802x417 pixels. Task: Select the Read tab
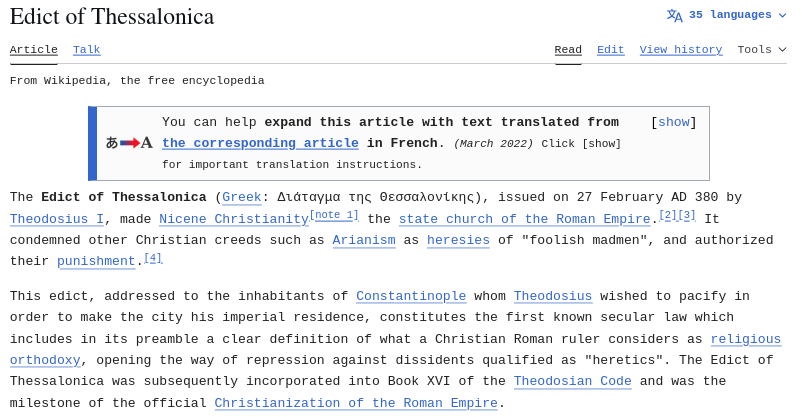[x=568, y=50]
